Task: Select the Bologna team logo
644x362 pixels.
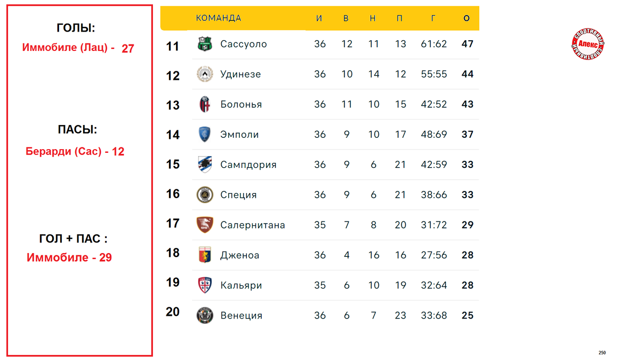Action: coord(205,104)
